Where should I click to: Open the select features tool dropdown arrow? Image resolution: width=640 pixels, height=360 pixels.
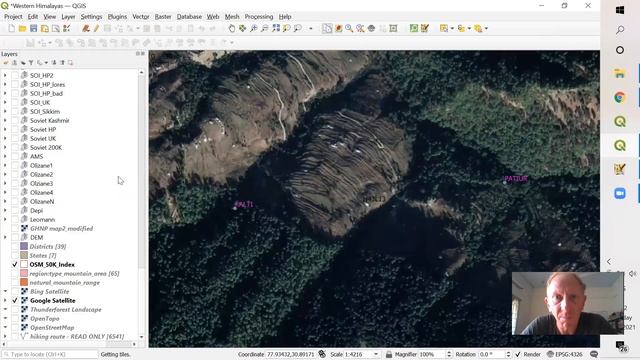pyautogui.click(x=452, y=29)
